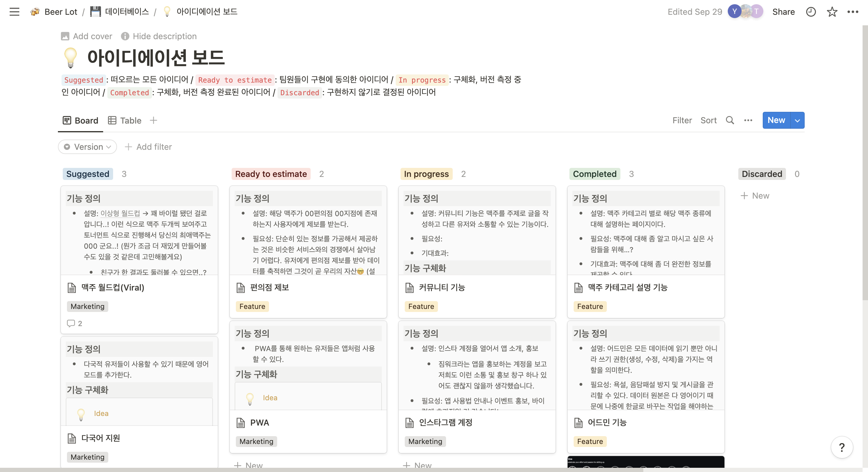Screen dimensions: 868x472
Task: Open the help question mark button
Action: coord(841,447)
